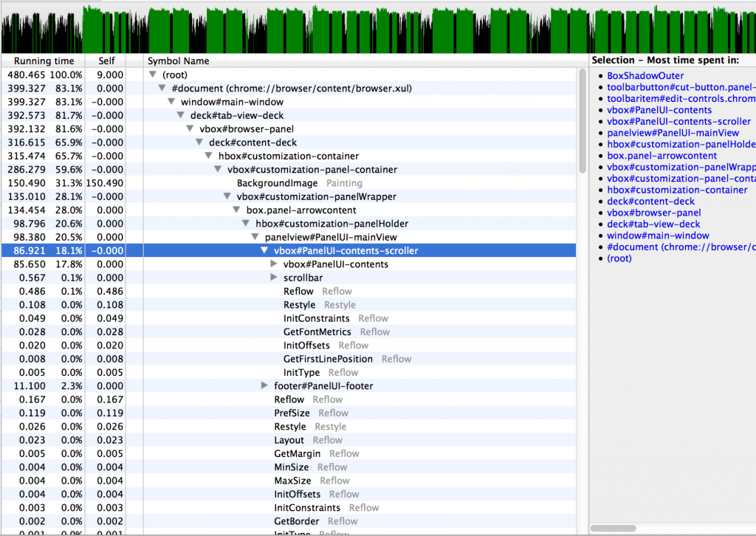
Task: Collapse the (root) tree node
Action: pyautogui.click(x=153, y=75)
